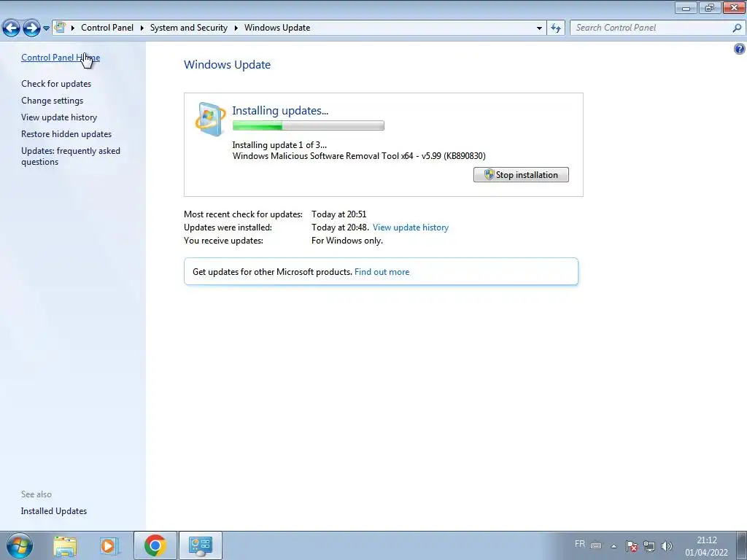Open Windows Media Player from taskbar
This screenshot has width=747, height=560.
[x=109, y=545]
